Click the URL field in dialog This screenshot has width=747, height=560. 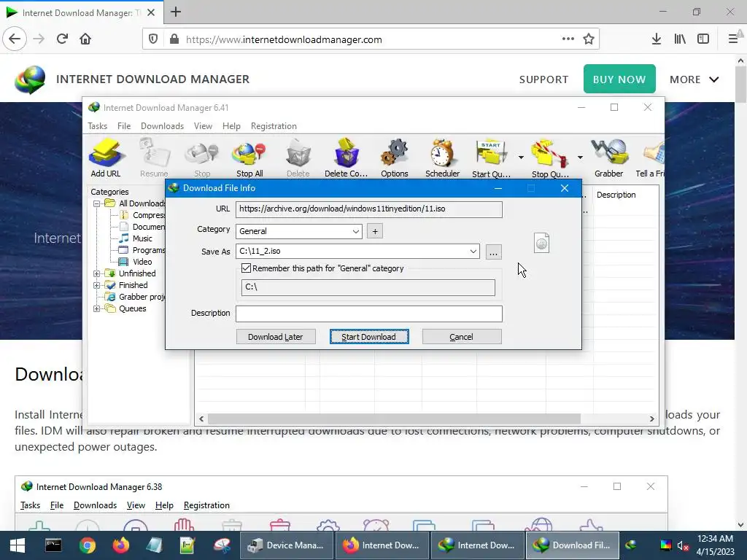[x=368, y=209]
